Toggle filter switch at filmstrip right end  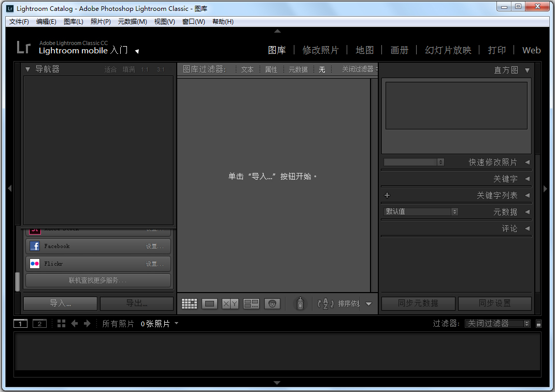click(x=538, y=323)
